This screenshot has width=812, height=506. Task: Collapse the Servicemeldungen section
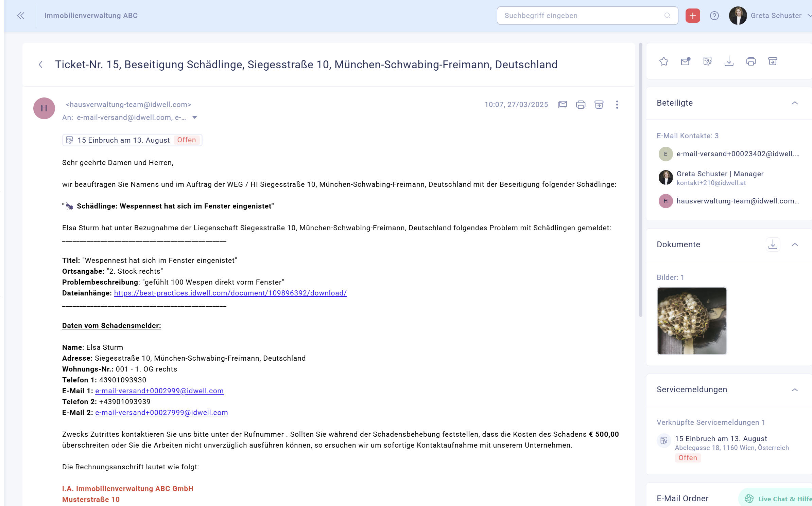point(794,390)
